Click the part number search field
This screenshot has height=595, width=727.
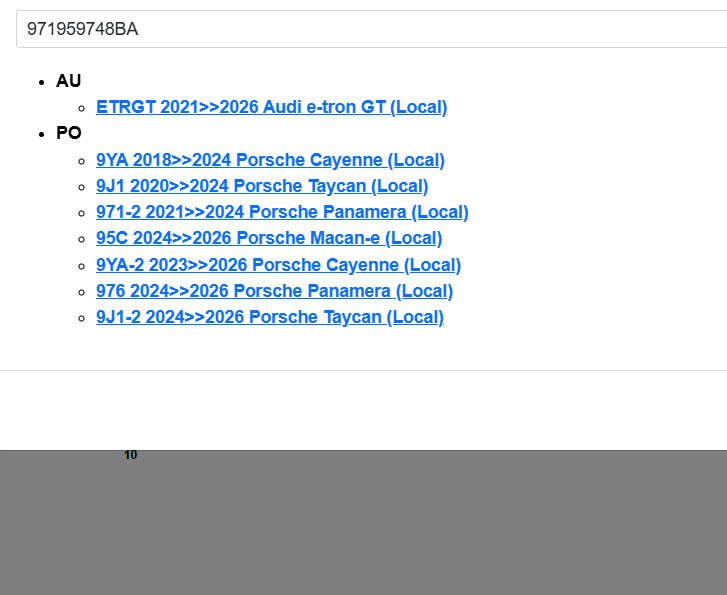coord(370,29)
